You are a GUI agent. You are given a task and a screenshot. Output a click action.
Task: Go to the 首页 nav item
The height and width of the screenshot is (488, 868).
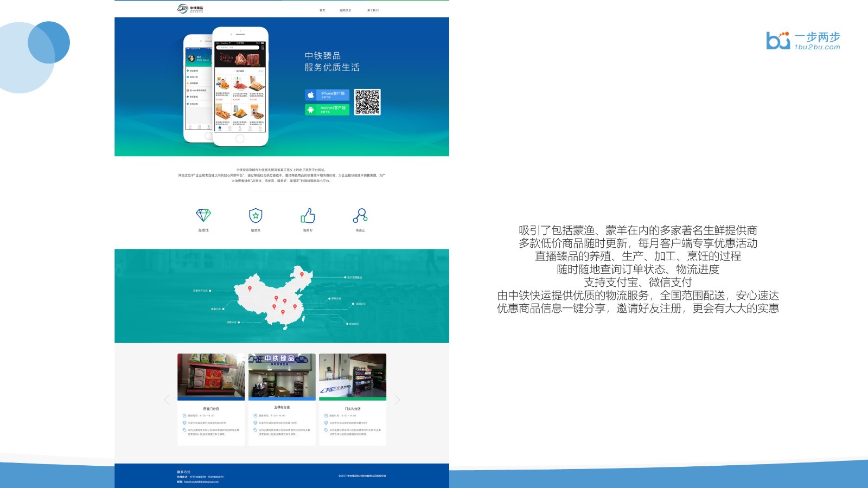pyautogui.click(x=322, y=10)
